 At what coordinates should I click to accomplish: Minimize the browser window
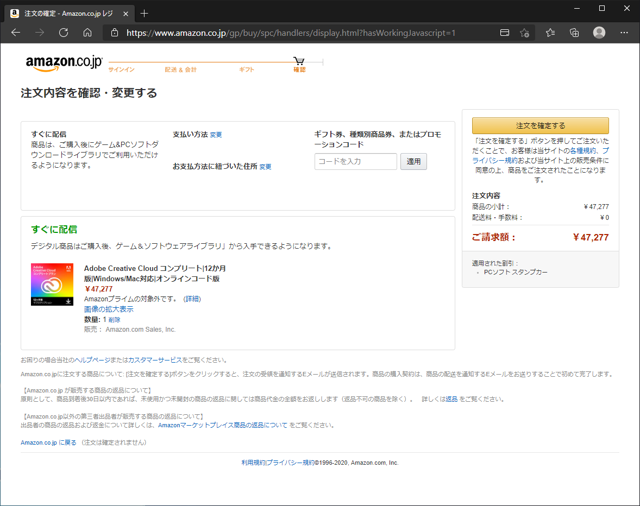point(577,8)
